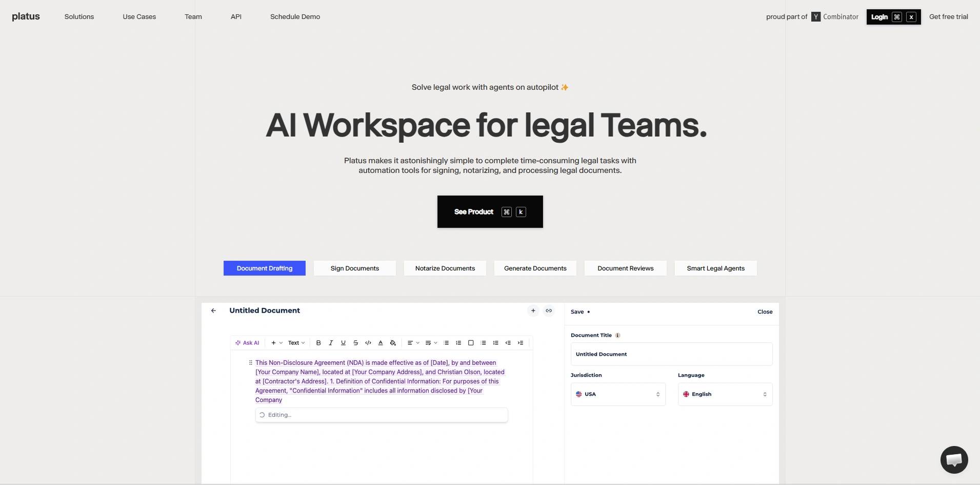The width and height of the screenshot is (980, 485).
Task: Open the Jurisdiction USA dropdown
Action: pyautogui.click(x=617, y=394)
